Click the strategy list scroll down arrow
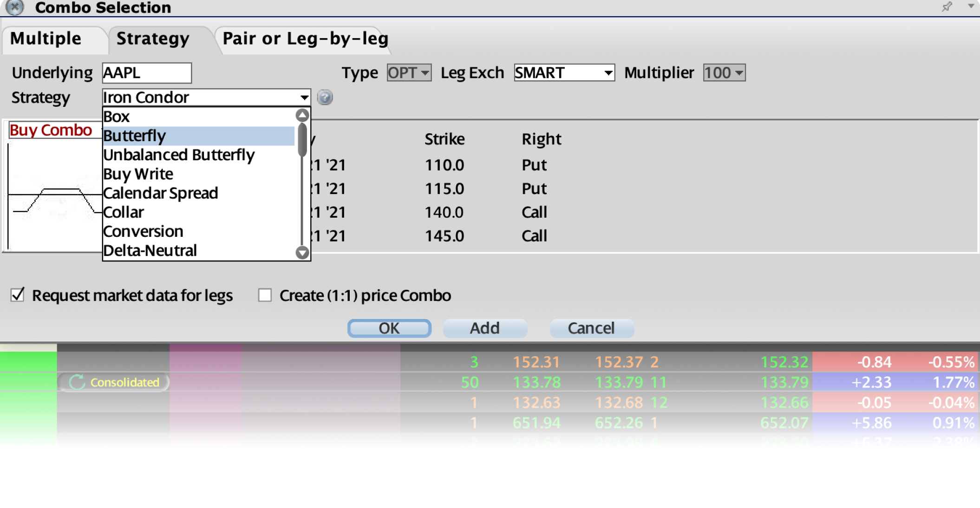This screenshot has height=508, width=980. coord(302,253)
